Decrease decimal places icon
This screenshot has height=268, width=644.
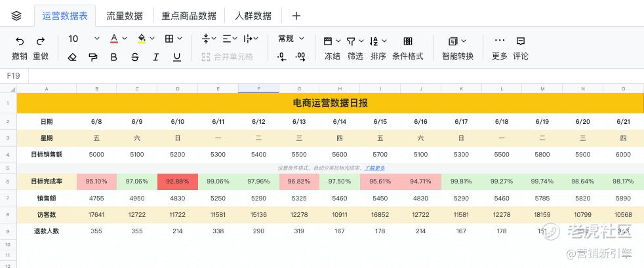tap(282, 57)
